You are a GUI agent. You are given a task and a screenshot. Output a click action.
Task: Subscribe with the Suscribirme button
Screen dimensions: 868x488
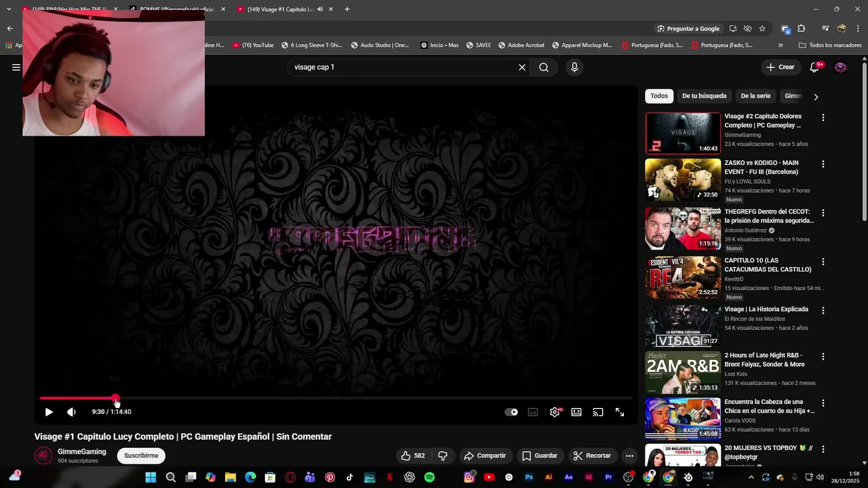[x=141, y=455]
